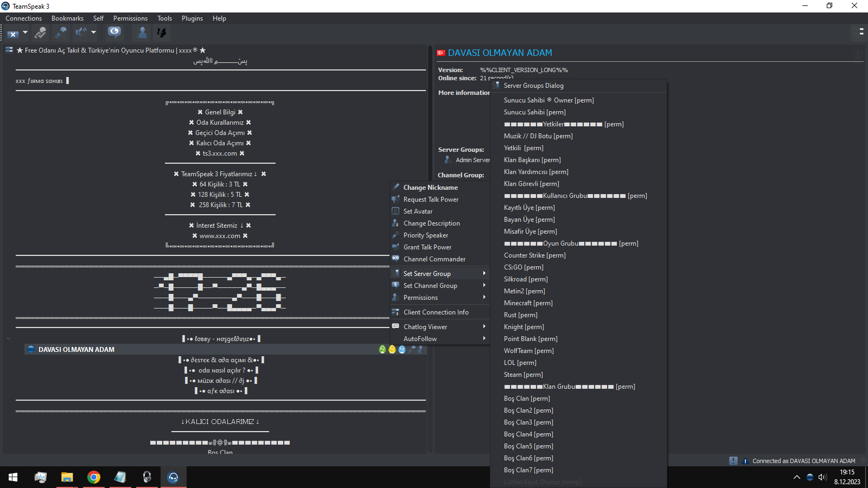Open the dropdown arrow beside the disconnect icon
Viewport: 868px width, 488px height.
25,33
